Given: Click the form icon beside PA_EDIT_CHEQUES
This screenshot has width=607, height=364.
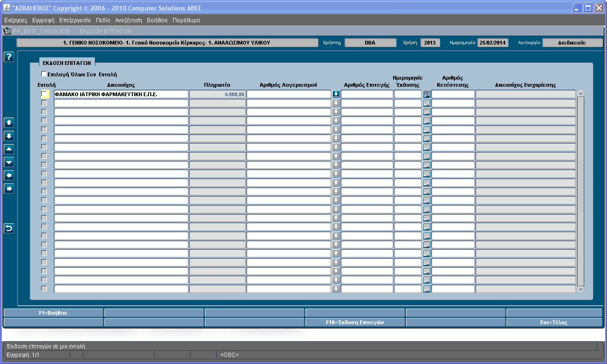Looking at the screenshot, I should click(x=7, y=31).
